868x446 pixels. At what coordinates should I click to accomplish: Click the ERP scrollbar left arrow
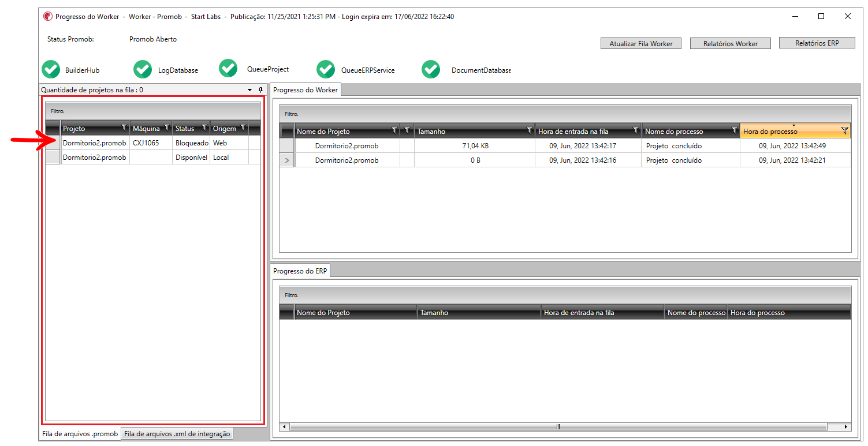coord(285,427)
